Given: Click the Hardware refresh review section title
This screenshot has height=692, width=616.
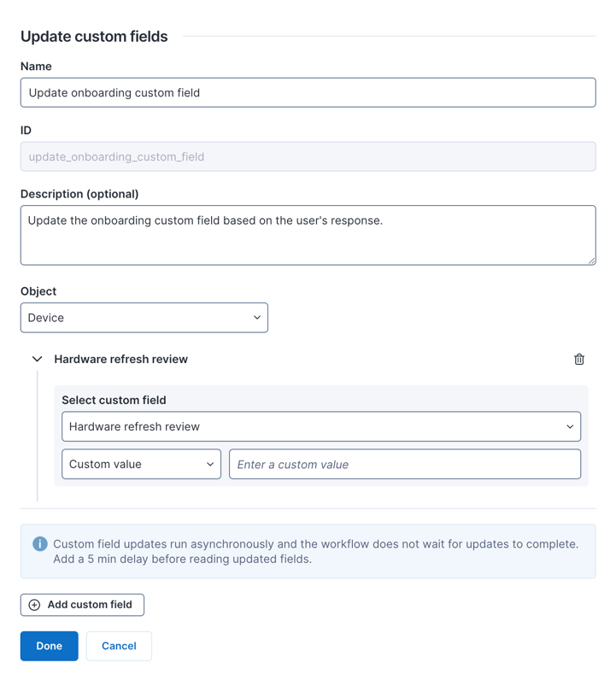Looking at the screenshot, I should [x=120, y=360].
